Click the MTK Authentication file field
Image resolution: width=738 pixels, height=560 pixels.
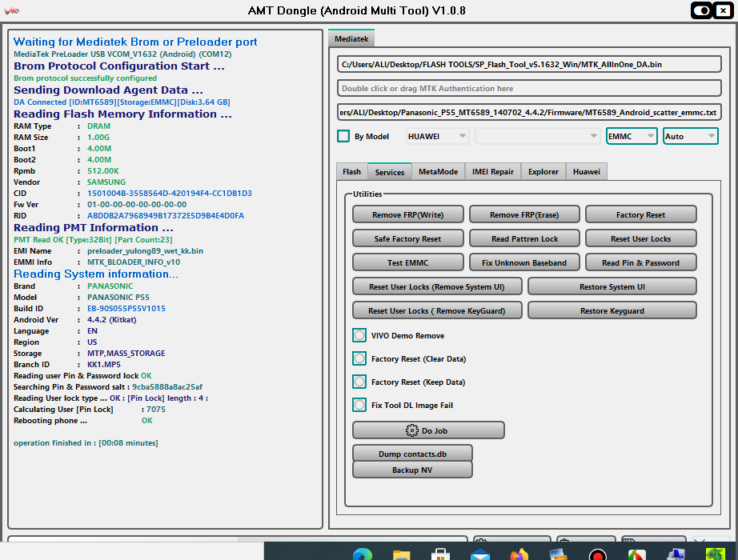click(x=528, y=88)
